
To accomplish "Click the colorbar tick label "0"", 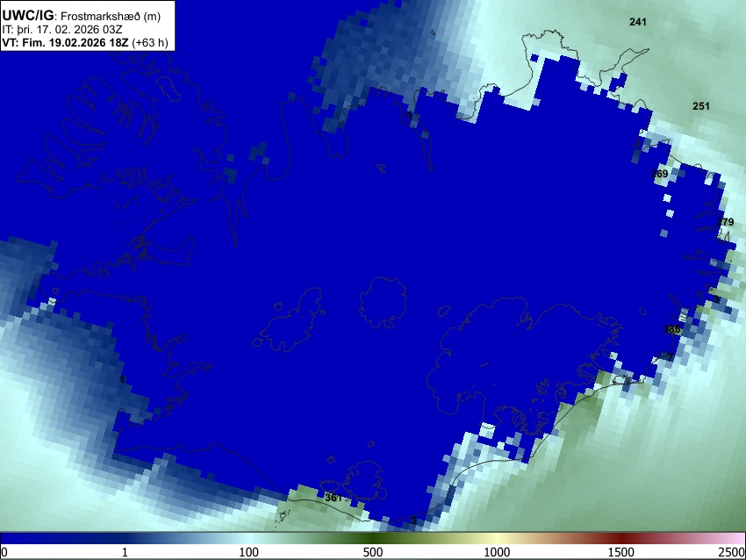I will pos(4,552).
